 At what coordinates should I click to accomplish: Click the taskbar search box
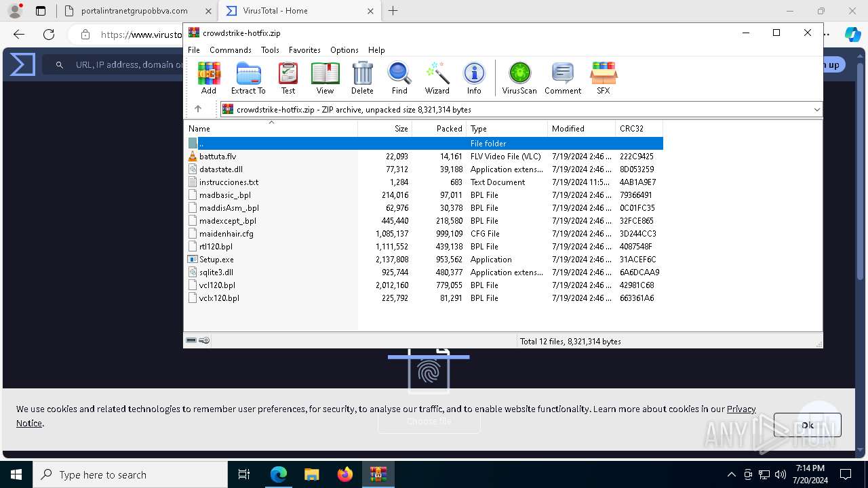coord(130,474)
